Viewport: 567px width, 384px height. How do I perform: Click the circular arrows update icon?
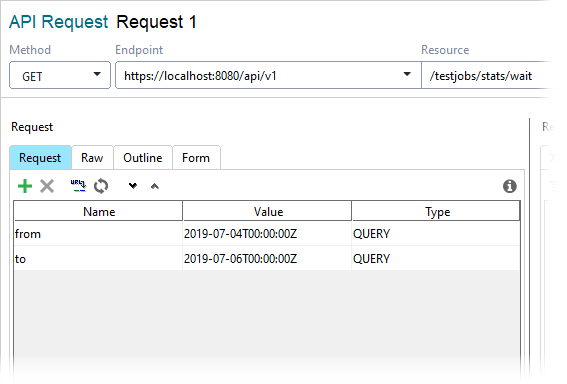pos(101,186)
